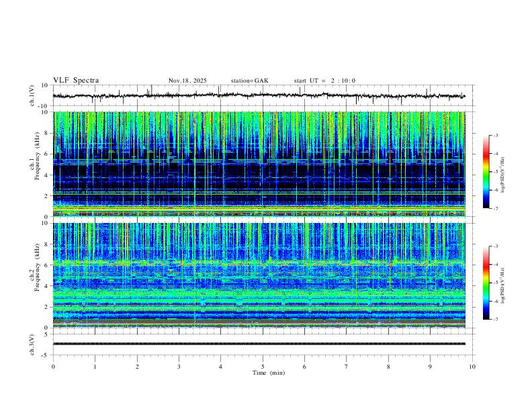Click time axis tick label "0"
Image resolution: width=532 pixels, height=411 pixels.
click(x=53, y=367)
